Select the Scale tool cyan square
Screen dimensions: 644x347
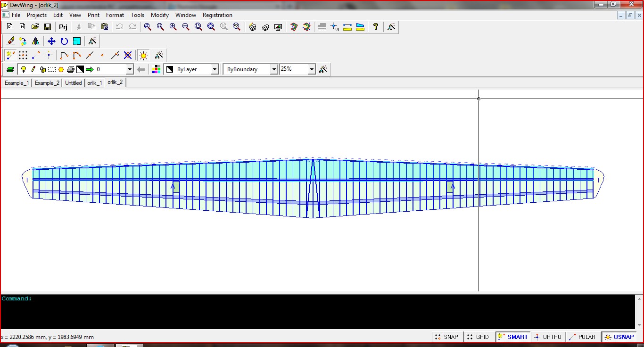click(x=77, y=41)
